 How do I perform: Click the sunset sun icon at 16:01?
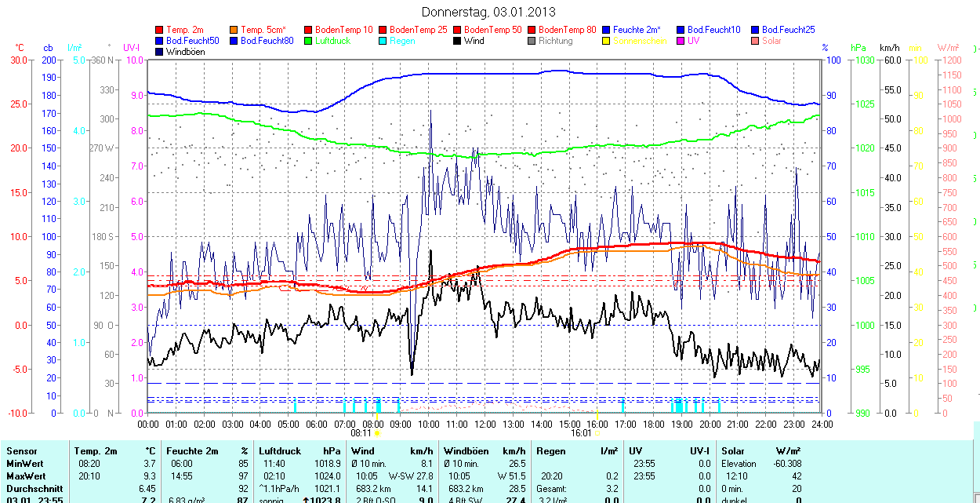[x=597, y=432]
